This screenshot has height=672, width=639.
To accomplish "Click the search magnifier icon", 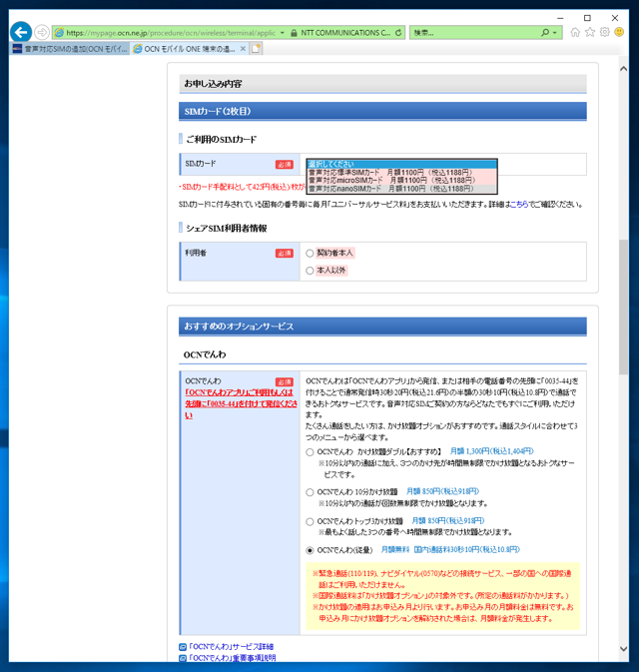I will pyautogui.click(x=545, y=33).
